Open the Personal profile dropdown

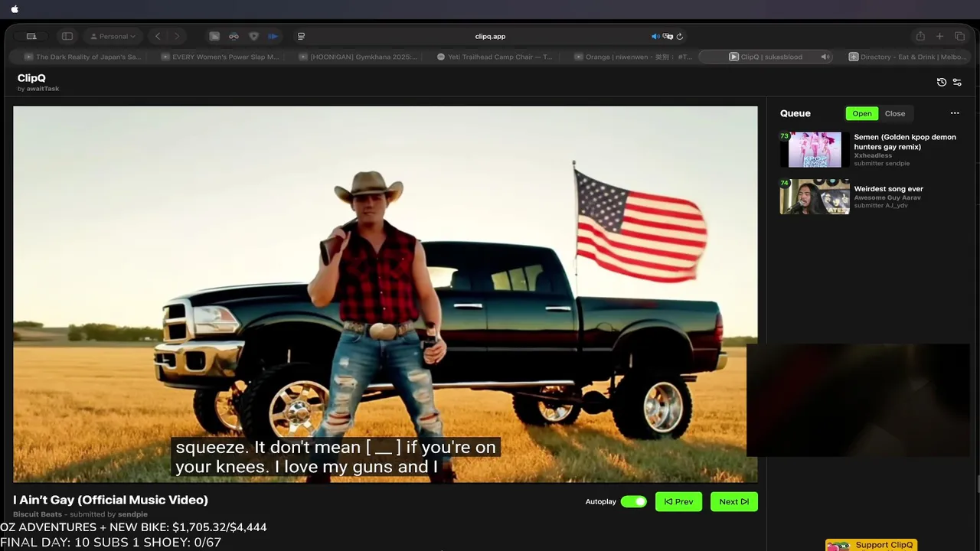point(113,36)
